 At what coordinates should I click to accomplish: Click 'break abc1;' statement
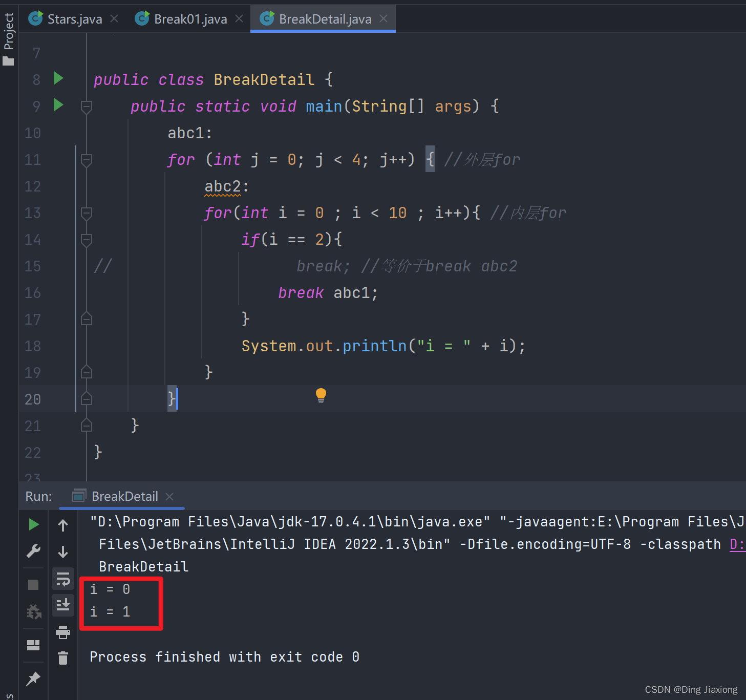(328, 293)
